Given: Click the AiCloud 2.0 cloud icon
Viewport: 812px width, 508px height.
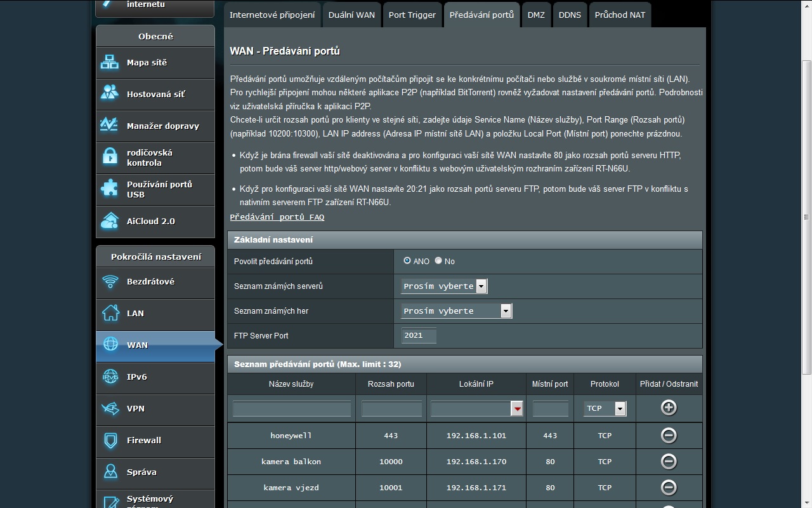Looking at the screenshot, I should (110, 221).
